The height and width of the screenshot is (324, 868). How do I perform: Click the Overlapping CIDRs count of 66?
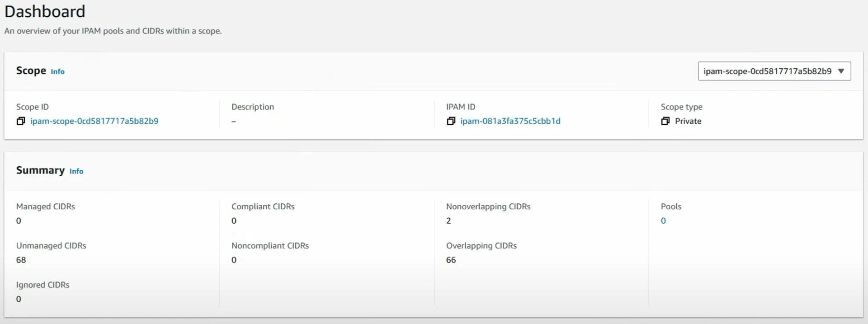coord(451,260)
